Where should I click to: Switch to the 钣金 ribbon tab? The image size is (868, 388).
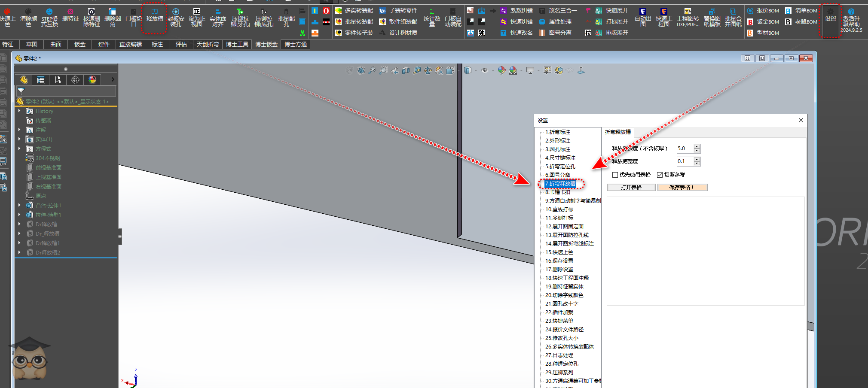point(80,44)
